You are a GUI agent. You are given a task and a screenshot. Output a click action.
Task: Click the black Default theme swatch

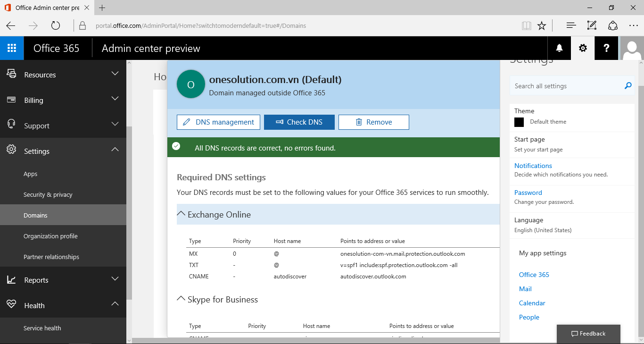(519, 122)
